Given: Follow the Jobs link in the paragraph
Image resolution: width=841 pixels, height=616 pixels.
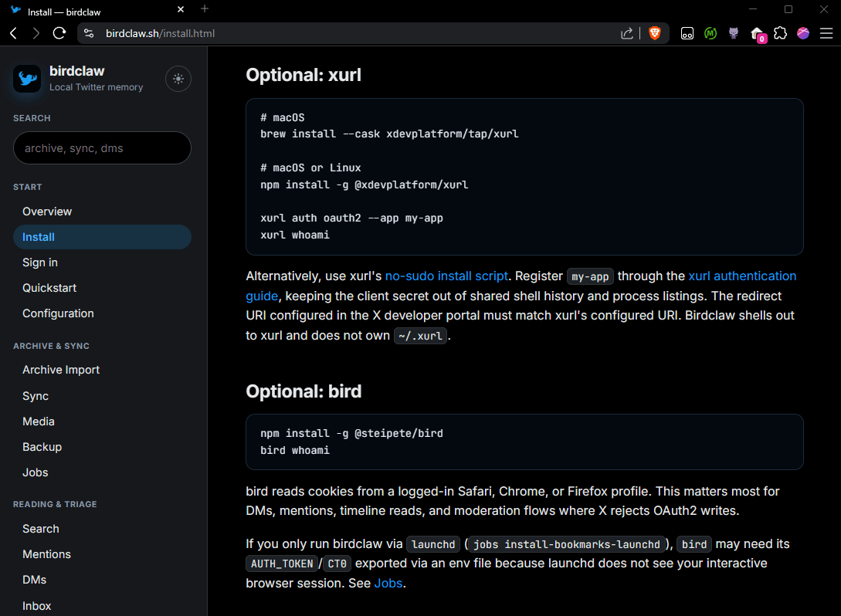Looking at the screenshot, I should click(x=388, y=584).
